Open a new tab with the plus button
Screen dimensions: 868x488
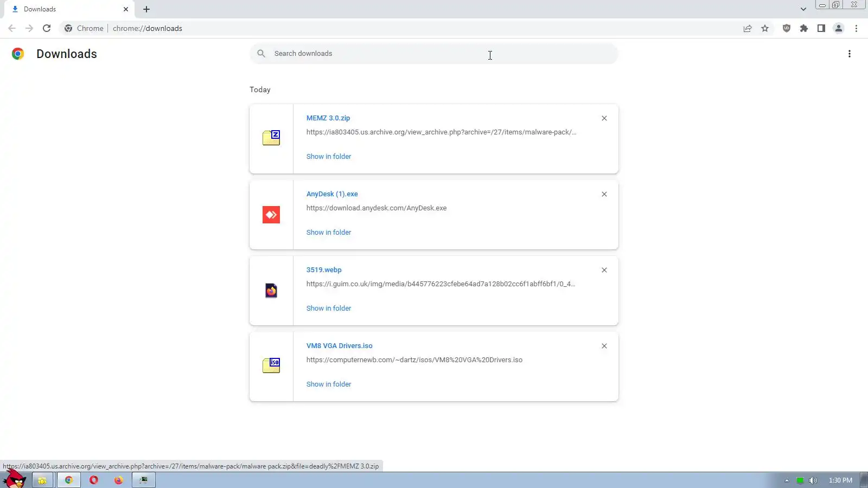(x=146, y=9)
